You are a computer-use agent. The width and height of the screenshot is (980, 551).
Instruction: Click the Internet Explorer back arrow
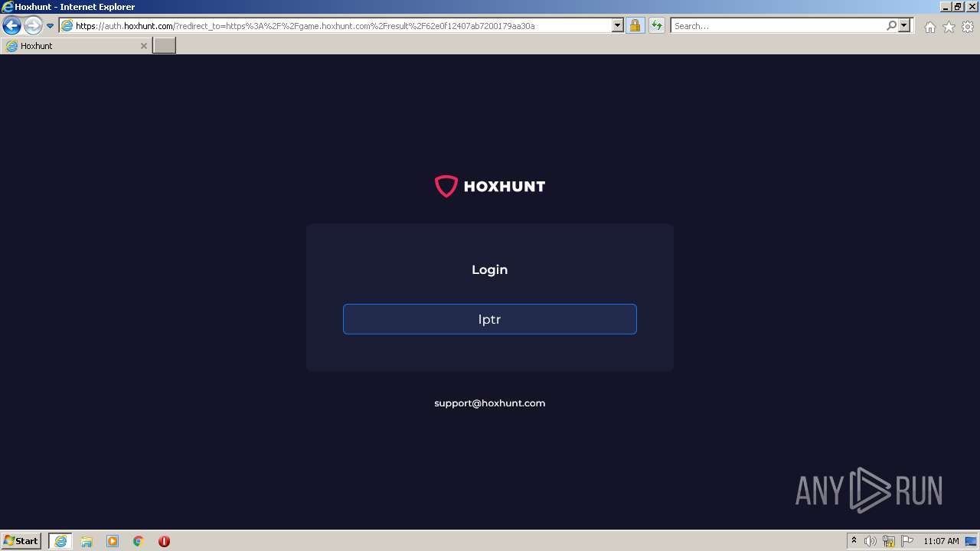coord(11,26)
